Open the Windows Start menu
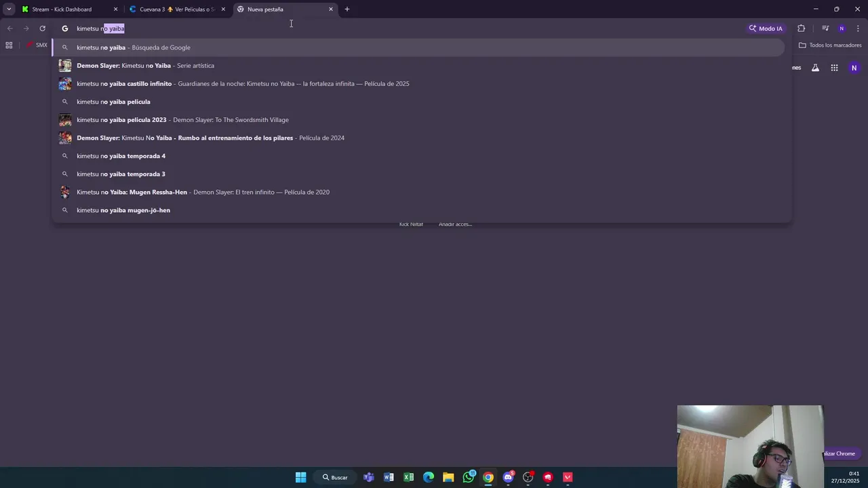Viewport: 868px width, 488px height. click(x=300, y=477)
